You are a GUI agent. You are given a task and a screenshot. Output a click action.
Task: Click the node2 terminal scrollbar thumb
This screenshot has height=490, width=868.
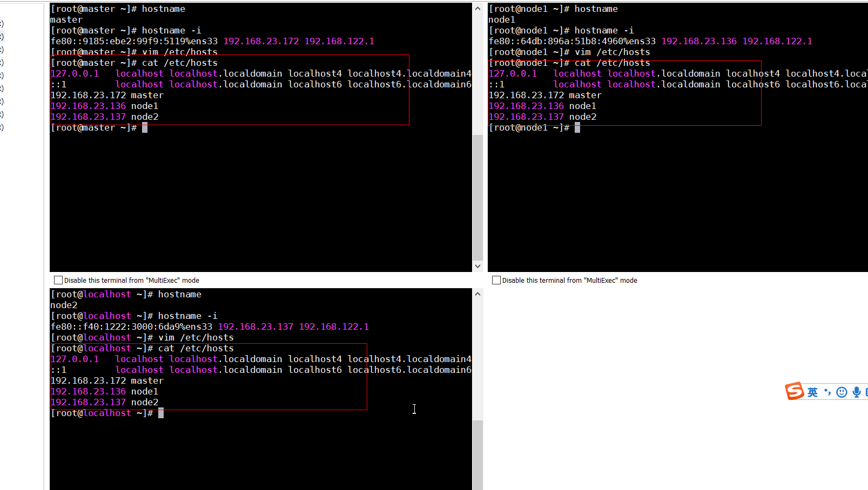pyautogui.click(x=477, y=455)
